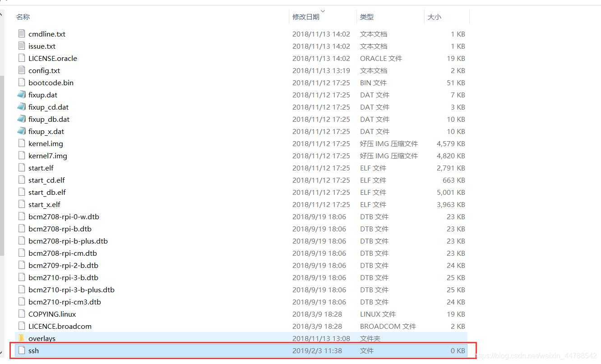This screenshot has width=601, height=364.
Task: Click the fixup.dat file icon
Action: [x=22, y=94]
